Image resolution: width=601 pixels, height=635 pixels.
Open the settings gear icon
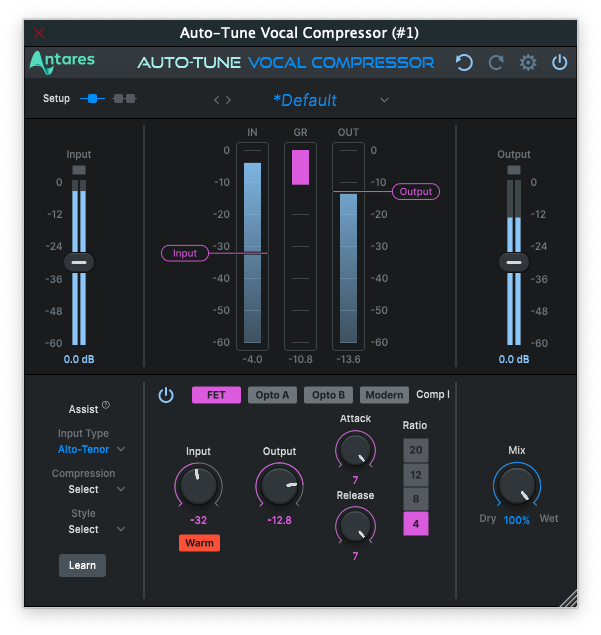[x=528, y=63]
